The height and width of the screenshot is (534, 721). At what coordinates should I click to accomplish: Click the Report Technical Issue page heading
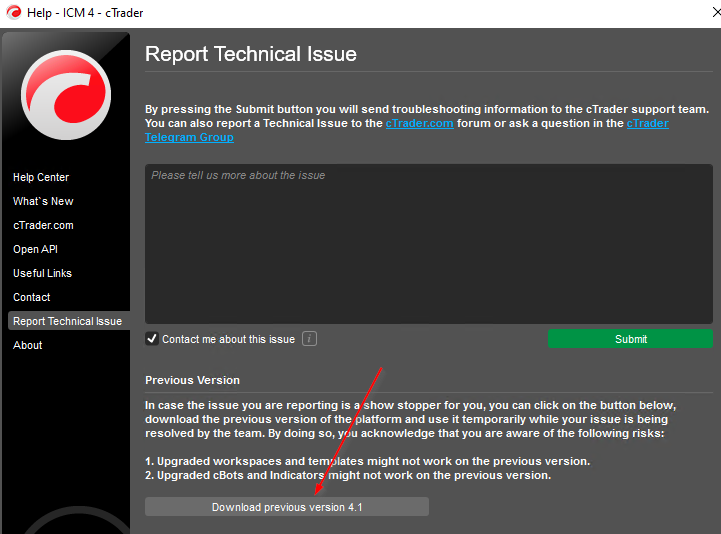click(251, 54)
